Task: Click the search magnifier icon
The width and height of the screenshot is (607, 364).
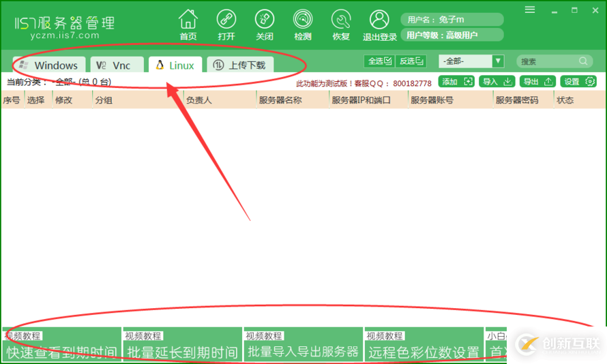Action: click(x=583, y=61)
